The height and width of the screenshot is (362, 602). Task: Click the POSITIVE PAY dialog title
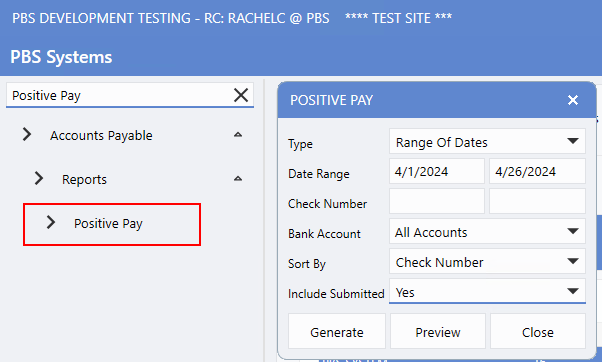(331, 100)
